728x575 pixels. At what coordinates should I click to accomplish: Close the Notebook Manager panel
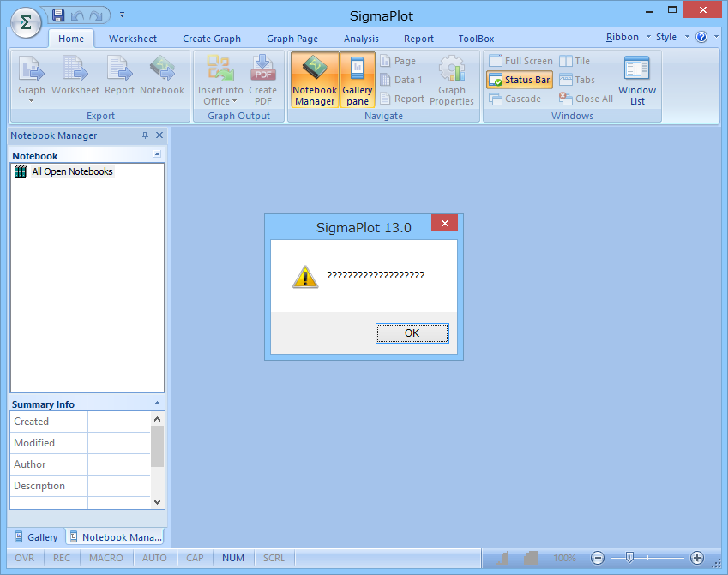tap(159, 135)
